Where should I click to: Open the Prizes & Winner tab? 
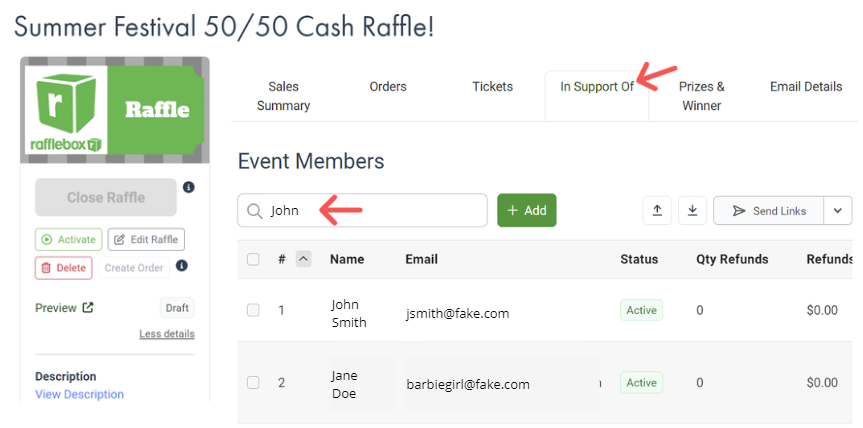click(702, 96)
